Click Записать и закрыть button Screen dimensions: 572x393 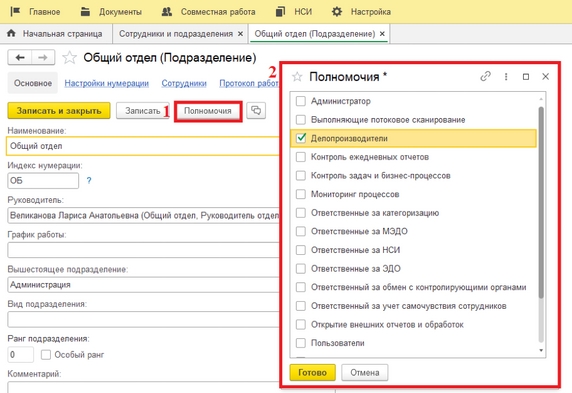(x=59, y=111)
